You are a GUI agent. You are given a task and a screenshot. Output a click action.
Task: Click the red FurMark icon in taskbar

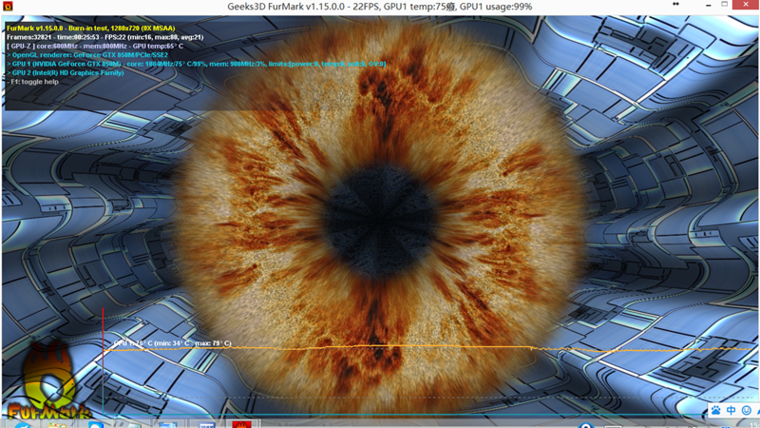tap(241, 424)
